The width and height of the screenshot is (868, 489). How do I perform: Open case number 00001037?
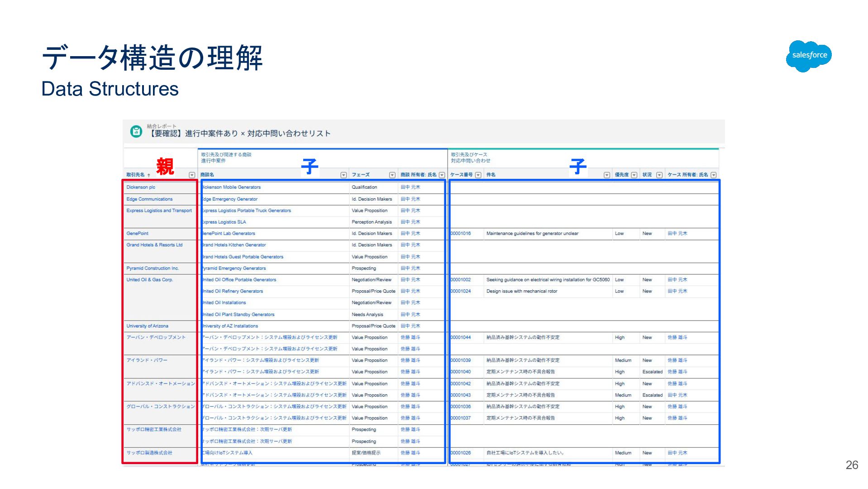(461, 418)
